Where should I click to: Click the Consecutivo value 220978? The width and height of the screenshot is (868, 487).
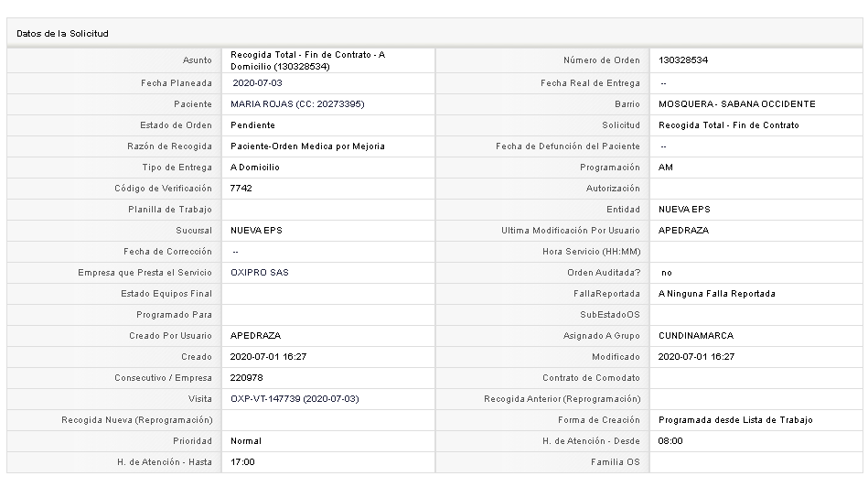(x=246, y=378)
